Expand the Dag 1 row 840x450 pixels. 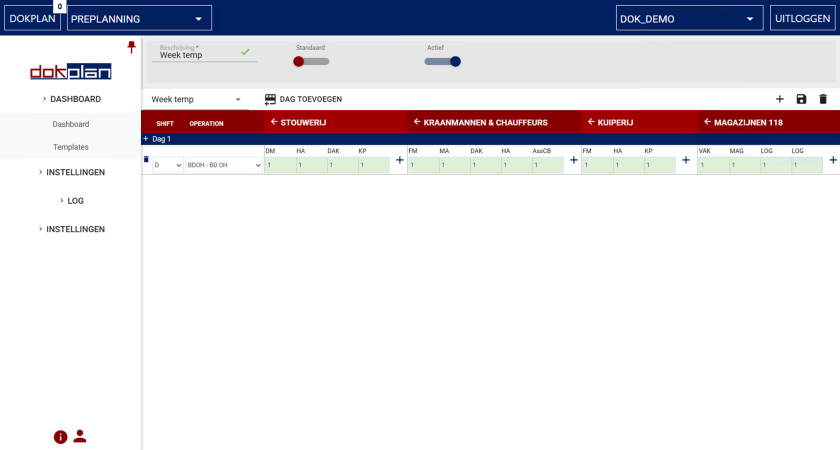[146, 139]
